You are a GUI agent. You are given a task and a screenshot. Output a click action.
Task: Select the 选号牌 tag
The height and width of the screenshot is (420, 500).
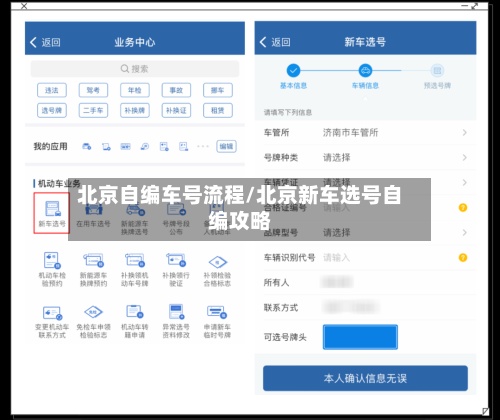(x=52, y=110)
